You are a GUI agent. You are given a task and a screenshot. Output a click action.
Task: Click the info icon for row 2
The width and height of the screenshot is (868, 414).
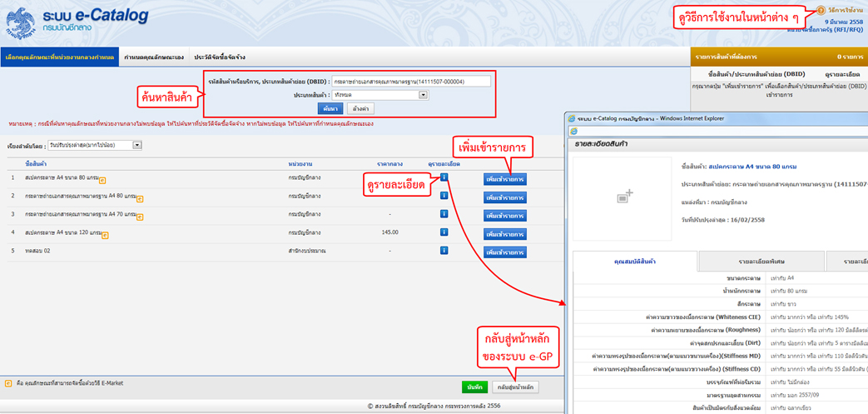[x=444, y=196]
